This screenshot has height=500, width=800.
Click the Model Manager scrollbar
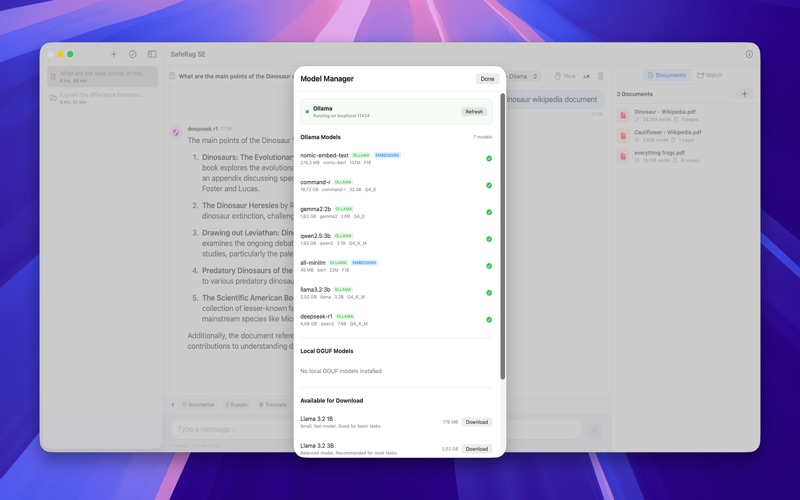503,236
